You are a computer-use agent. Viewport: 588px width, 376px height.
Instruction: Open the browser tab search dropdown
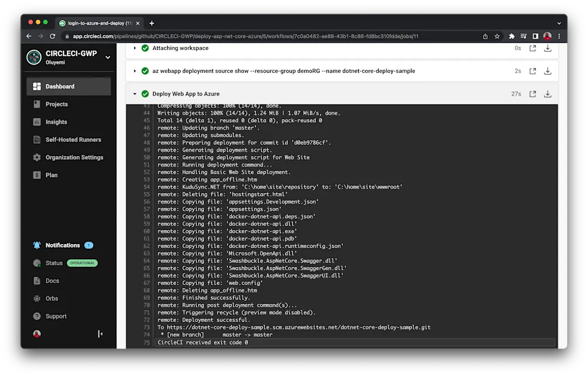click(559, 23)
